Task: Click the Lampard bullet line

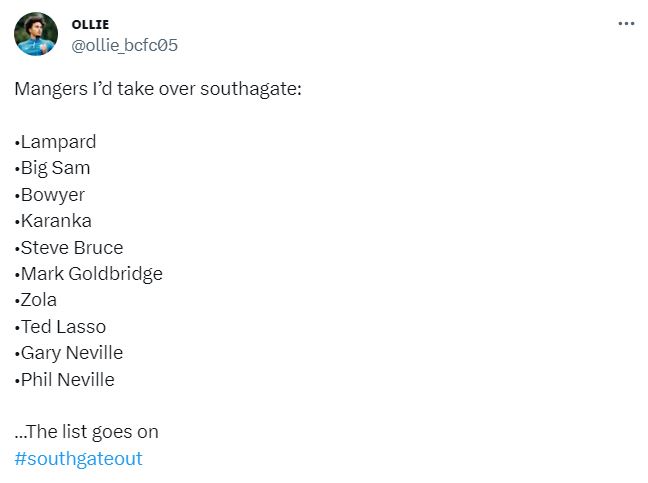Action: click(x=55, y=142)
